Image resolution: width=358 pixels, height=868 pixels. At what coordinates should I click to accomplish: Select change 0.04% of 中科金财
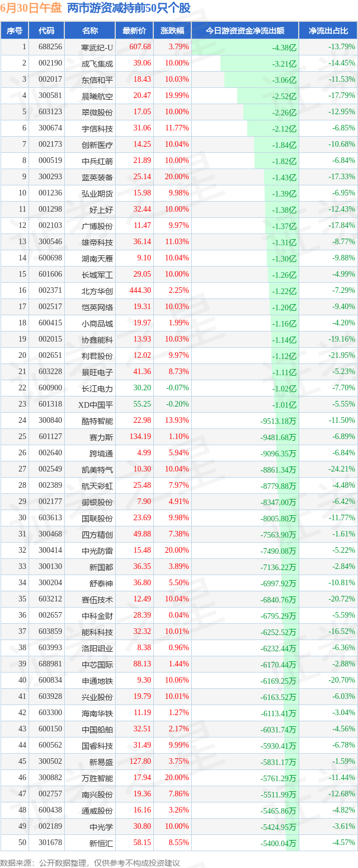pyautogui.click(x=179, y=615)
